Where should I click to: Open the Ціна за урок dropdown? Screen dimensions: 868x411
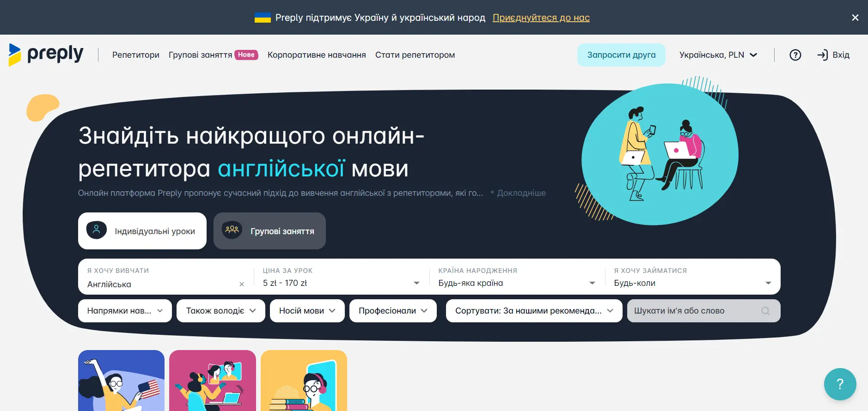point(341,277)
